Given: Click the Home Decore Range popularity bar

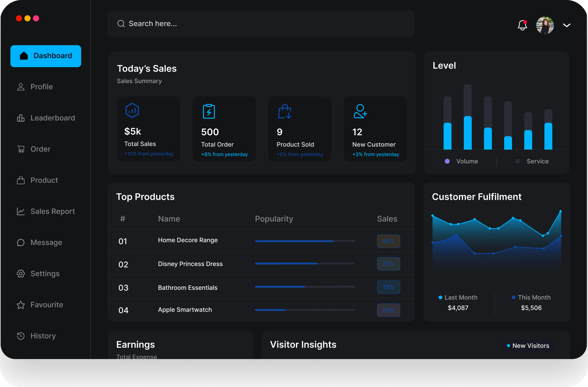Looking at the screenshot, I should pyautogui.click(x=305, y=241).
